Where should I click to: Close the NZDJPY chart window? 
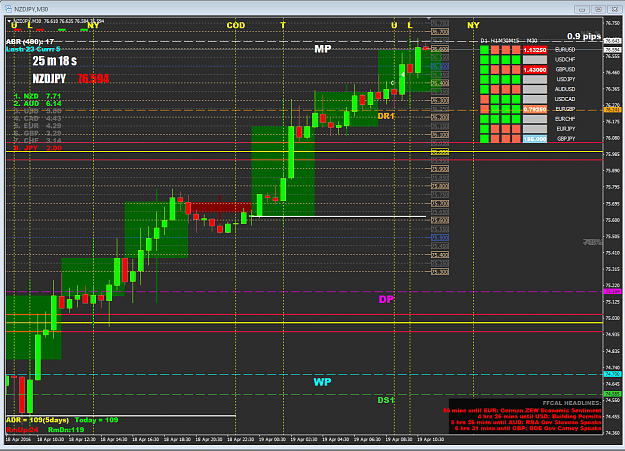click(x=615, y=9)
